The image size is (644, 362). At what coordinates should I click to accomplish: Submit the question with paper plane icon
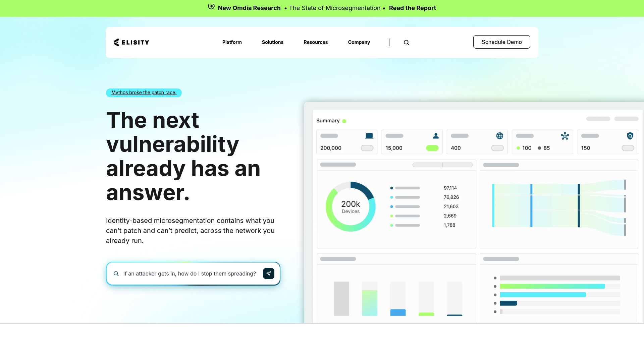tap(268, 274)
